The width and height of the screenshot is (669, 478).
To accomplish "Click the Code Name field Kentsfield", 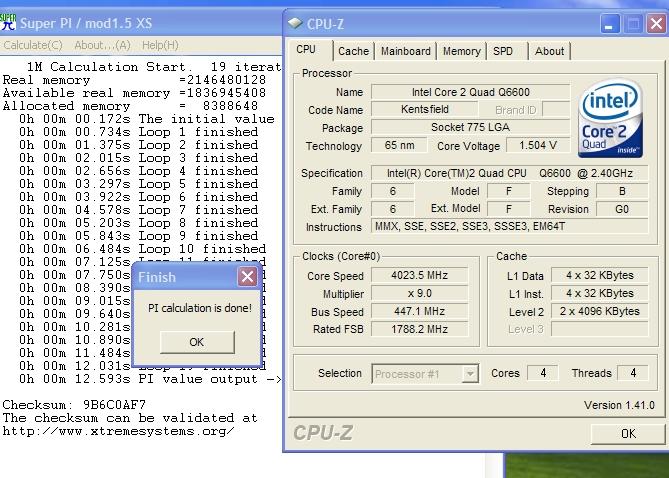I will [425, 109].
